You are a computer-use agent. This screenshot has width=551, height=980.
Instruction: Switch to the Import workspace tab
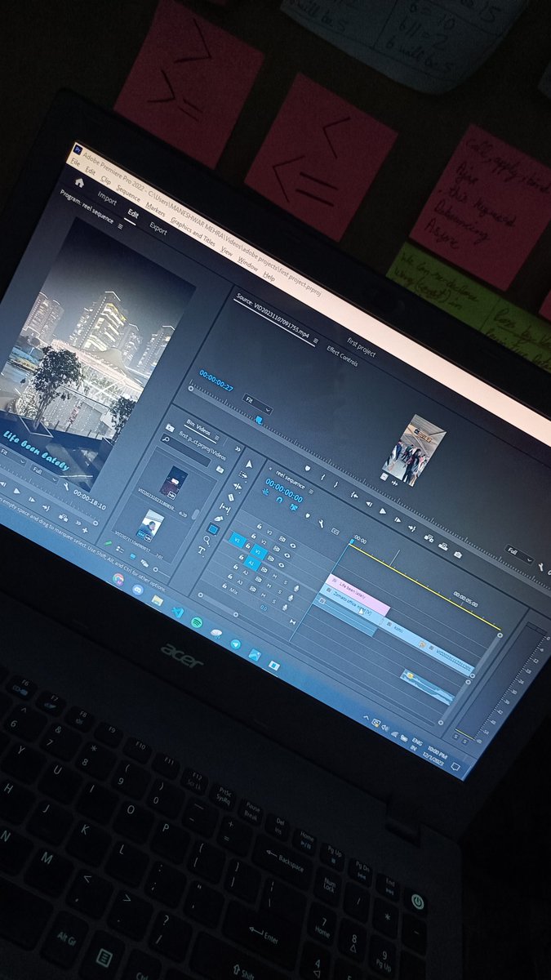tap(107, 198)
